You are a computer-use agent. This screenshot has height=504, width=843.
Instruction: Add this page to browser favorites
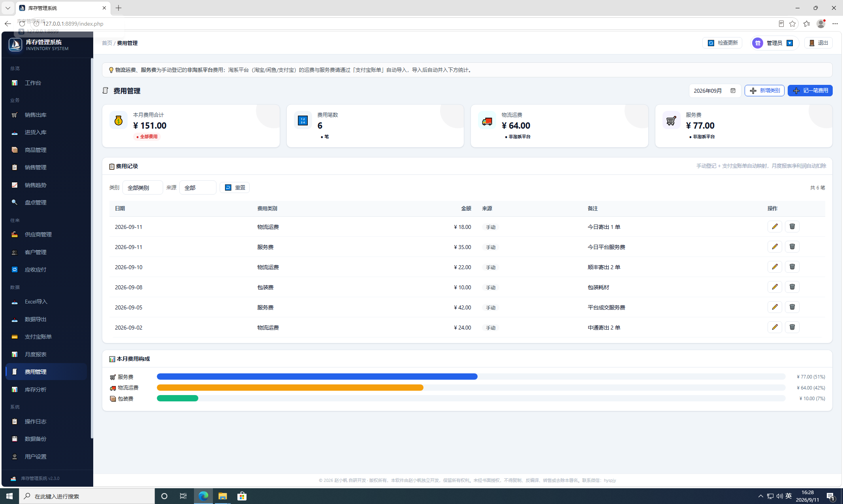click(792, 24)
